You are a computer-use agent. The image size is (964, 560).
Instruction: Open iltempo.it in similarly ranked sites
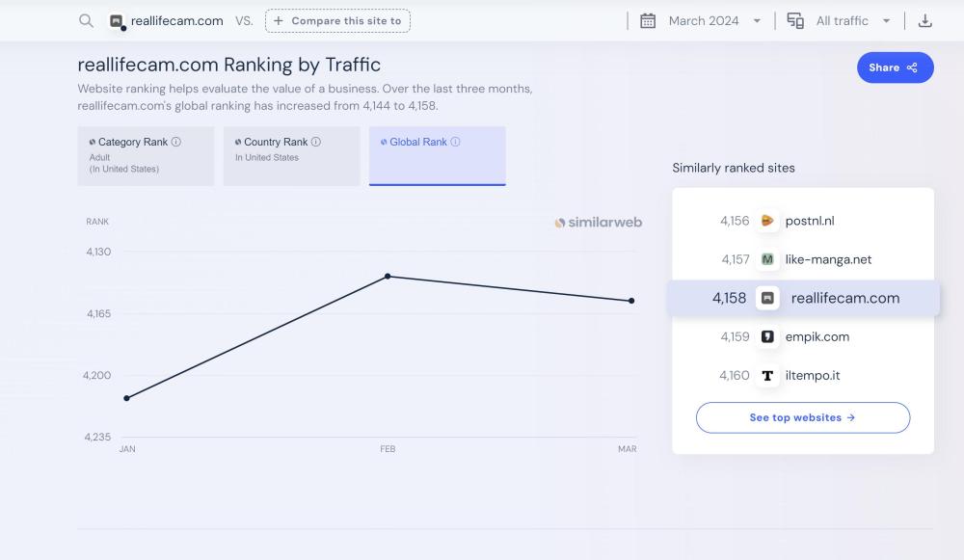tap(812, 375)
